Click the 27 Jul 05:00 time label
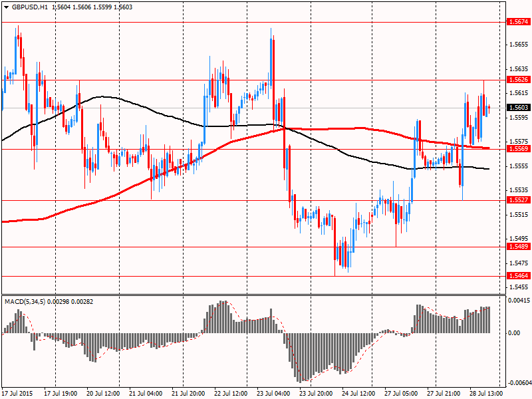The height and width of the screenshot is (399, 532). (x=401, y=394)
